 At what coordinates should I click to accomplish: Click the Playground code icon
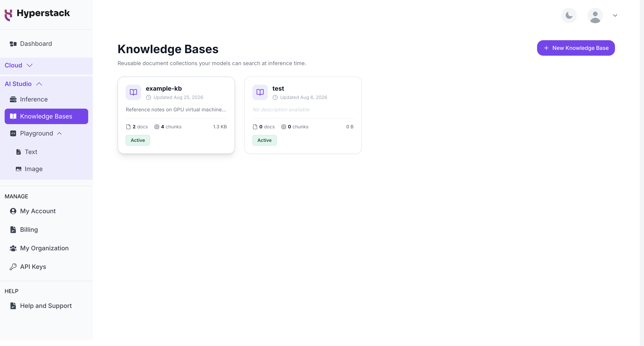(x=13, y=133)
